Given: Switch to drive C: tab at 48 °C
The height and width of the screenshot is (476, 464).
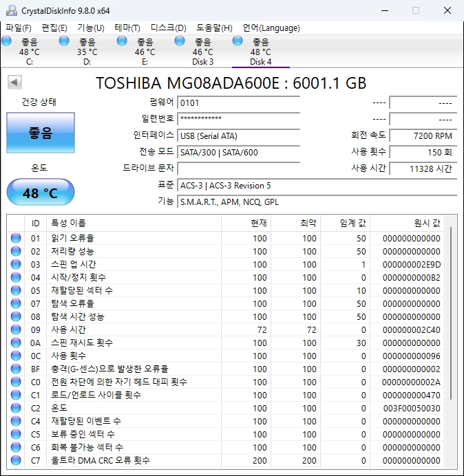Looking at the screenshot, I should coord(30,52).
